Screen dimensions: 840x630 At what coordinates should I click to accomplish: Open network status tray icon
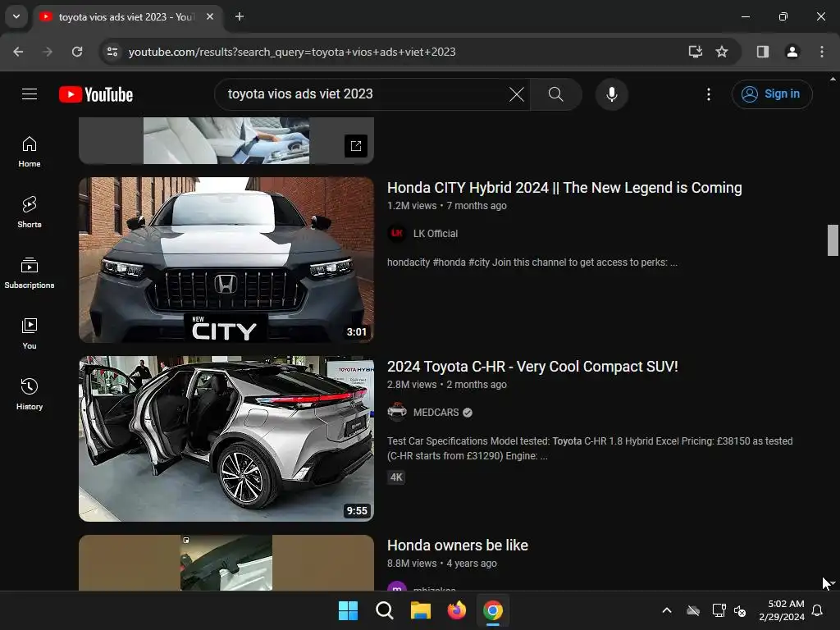[x=719, y=610]
